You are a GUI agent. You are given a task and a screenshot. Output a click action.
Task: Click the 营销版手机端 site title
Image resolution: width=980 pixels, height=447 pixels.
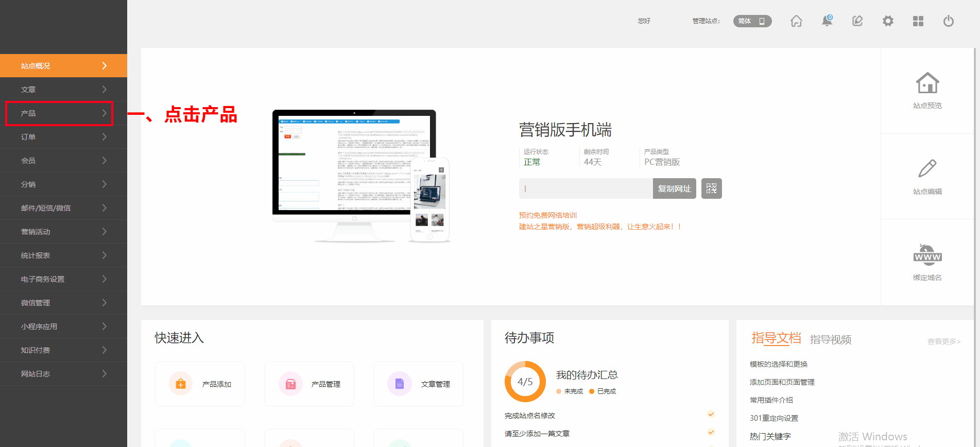(x=565, y=130)
